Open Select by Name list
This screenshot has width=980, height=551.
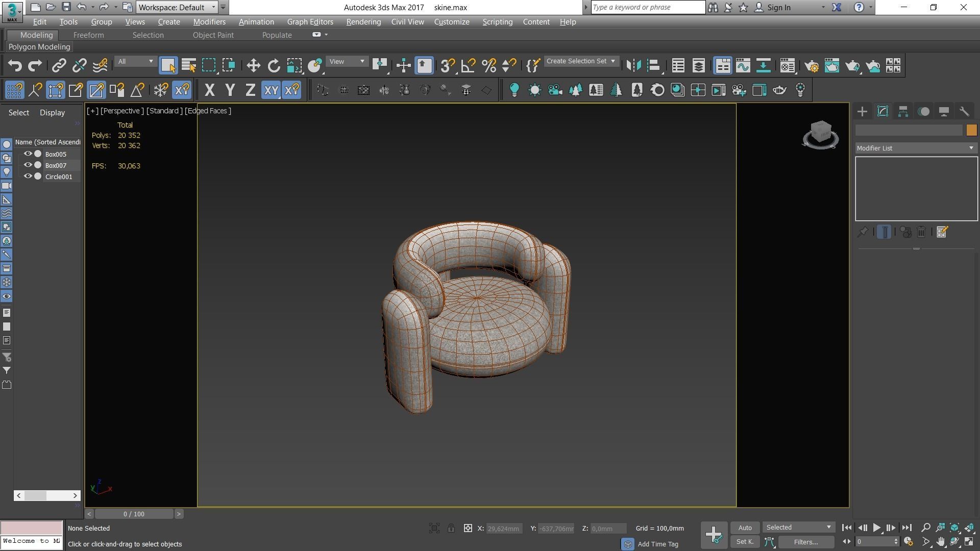tap(189, 65)
